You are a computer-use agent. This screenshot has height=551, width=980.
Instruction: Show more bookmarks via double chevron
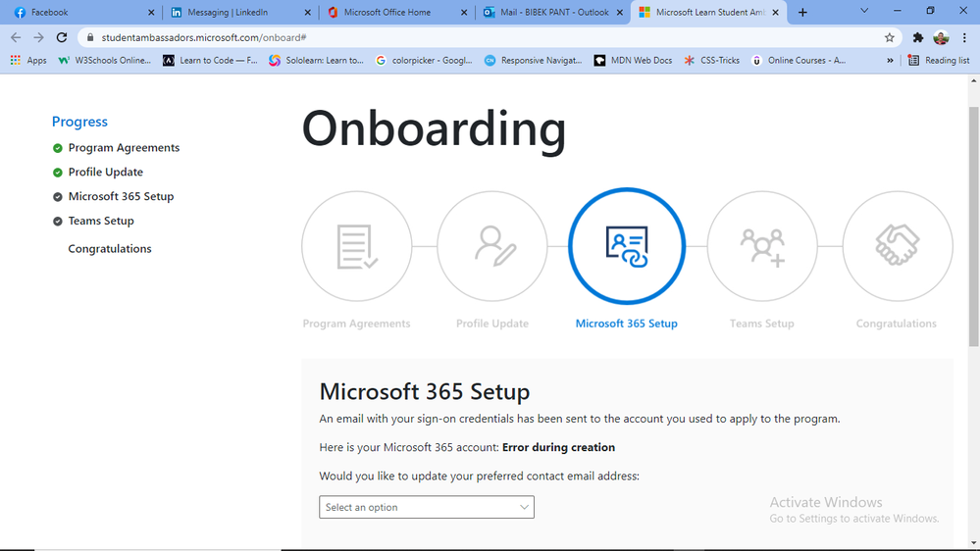[890, 61]
